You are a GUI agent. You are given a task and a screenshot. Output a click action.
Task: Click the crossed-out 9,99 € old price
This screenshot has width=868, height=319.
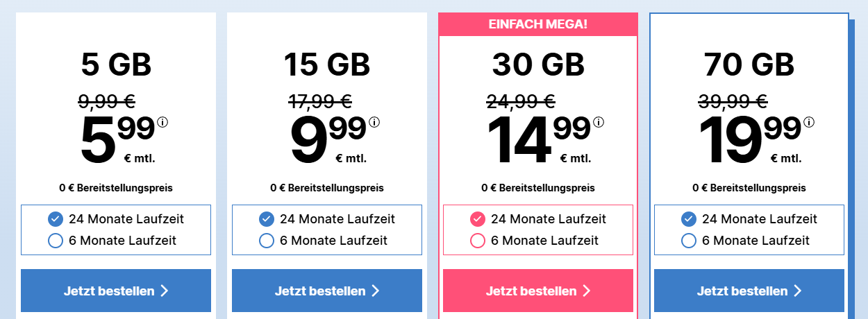tap(107, 101)
